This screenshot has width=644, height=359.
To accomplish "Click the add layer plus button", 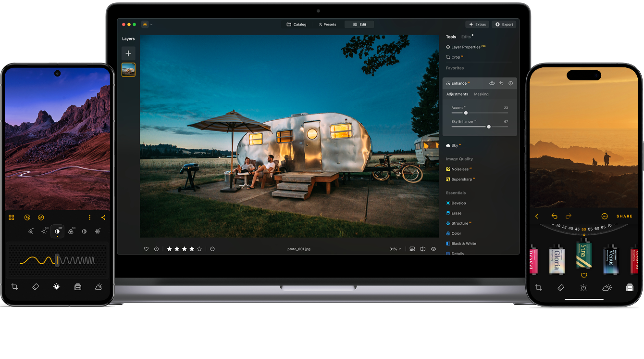I will 128,53.
